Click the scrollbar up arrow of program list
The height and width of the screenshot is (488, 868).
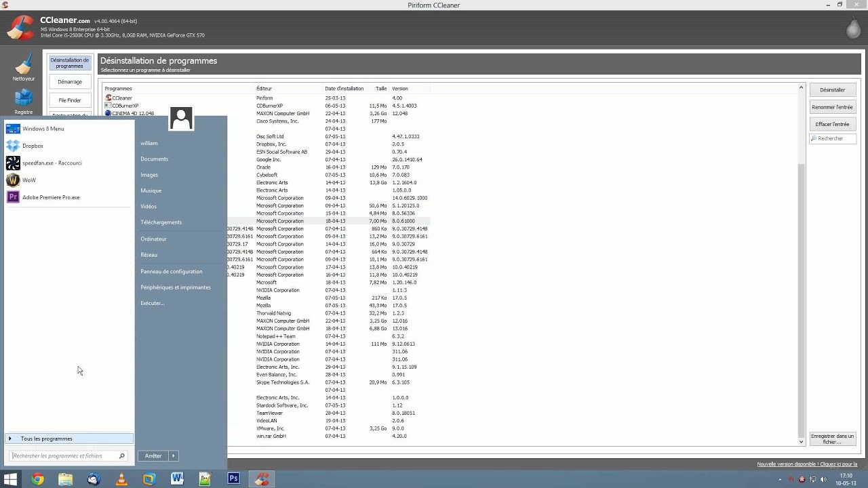[x=801, y=87]
